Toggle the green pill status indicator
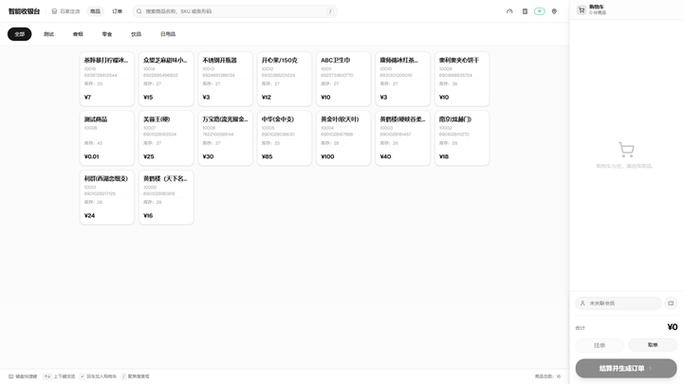683x384 pixels. 539,11
